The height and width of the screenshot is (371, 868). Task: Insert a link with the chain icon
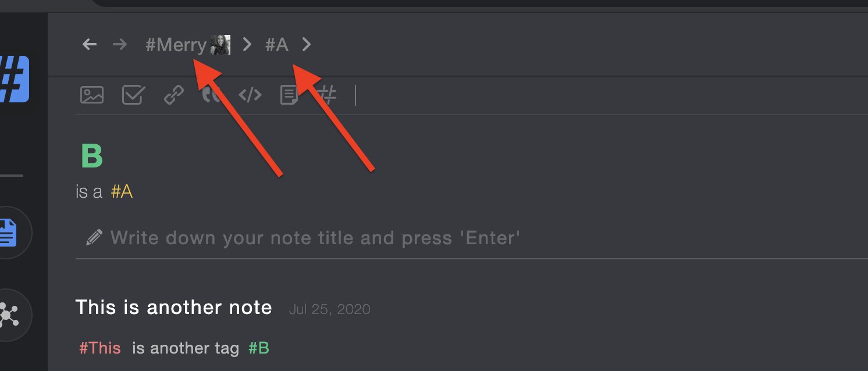pyautogui.click(x=174, y=95)
